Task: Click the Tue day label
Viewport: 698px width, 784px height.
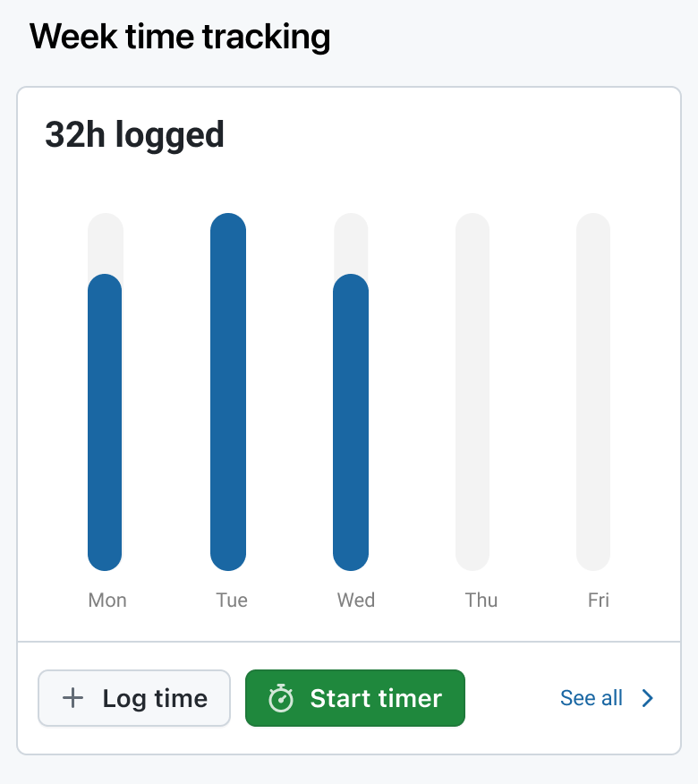Action: [231, 600]
